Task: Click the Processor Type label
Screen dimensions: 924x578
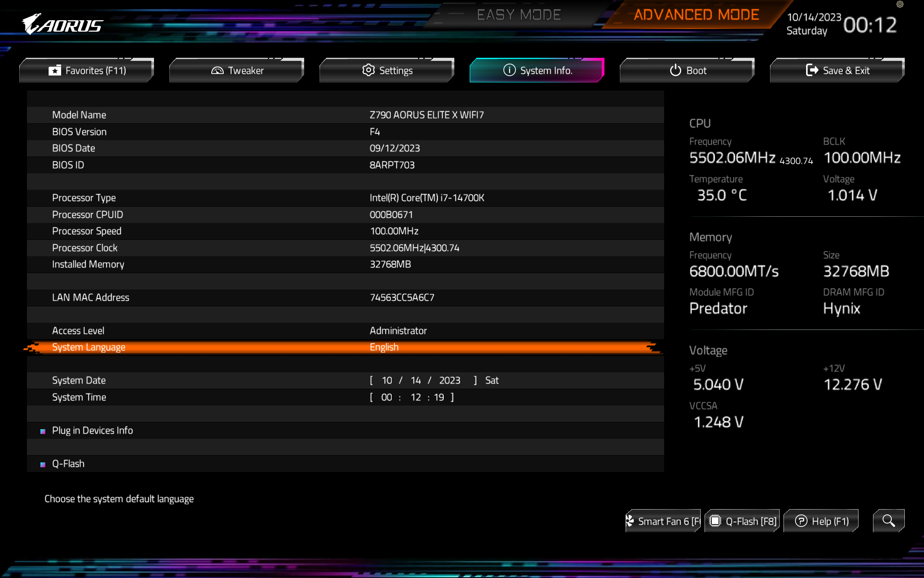Action: click(x=84, y=198)
